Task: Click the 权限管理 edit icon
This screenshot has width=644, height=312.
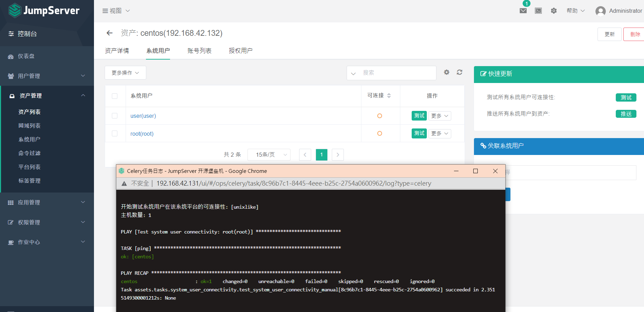Action: pos(11,222)
